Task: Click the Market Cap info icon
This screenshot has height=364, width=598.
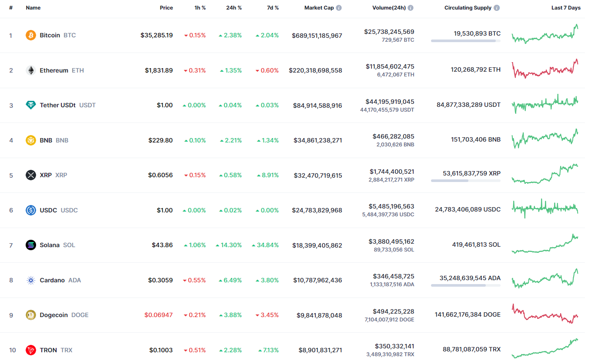Action: point(339,8)
